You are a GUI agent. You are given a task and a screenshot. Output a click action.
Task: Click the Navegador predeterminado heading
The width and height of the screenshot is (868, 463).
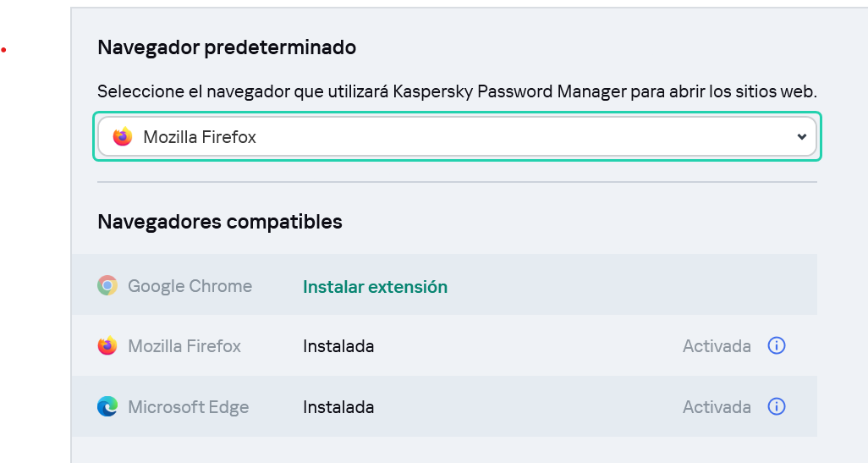click(227, 47)
